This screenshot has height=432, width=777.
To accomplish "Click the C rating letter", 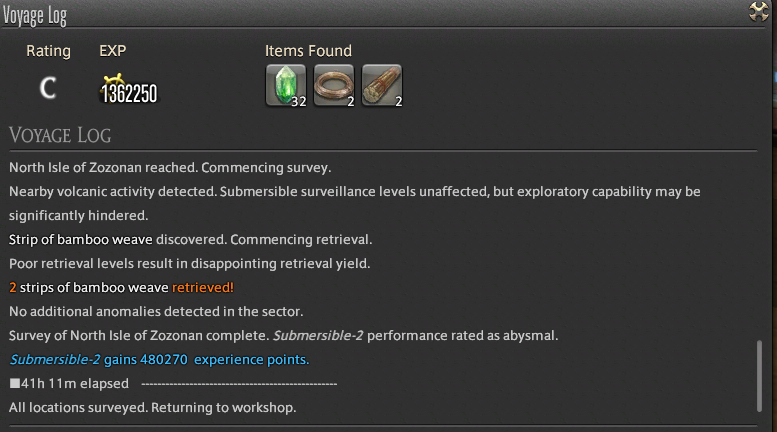I will (x=48, y=89).
